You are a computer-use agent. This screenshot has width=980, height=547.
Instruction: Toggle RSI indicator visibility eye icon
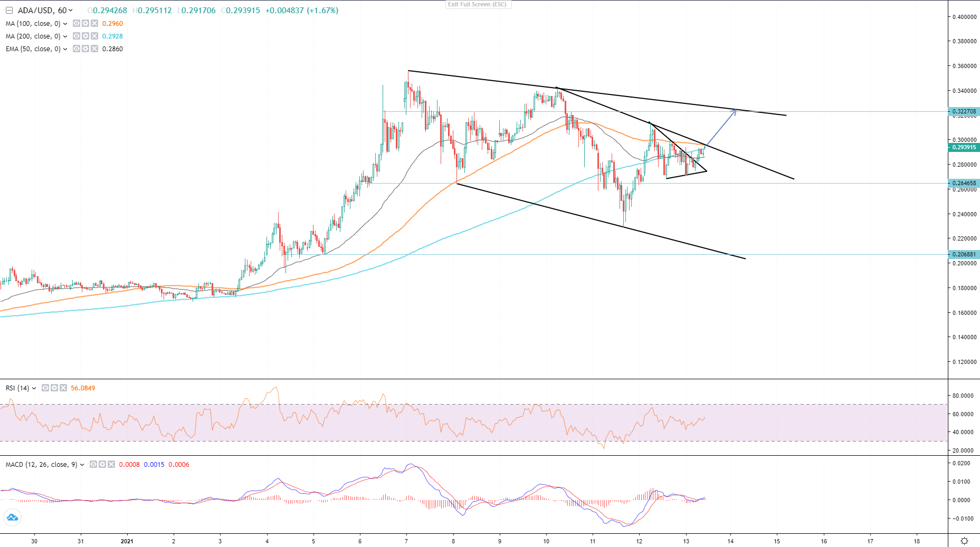click(x=45, y=388)
